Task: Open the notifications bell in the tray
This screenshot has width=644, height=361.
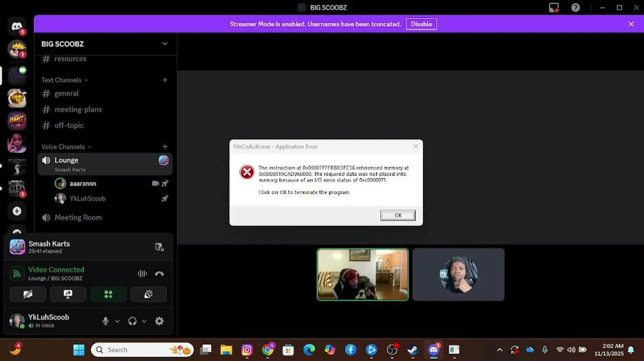Action: (631, 350)
